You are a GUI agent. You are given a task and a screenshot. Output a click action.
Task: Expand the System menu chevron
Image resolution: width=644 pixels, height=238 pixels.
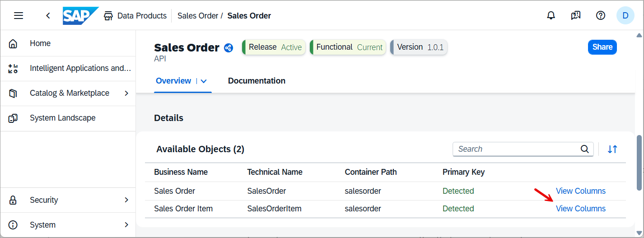coord(126,225)
